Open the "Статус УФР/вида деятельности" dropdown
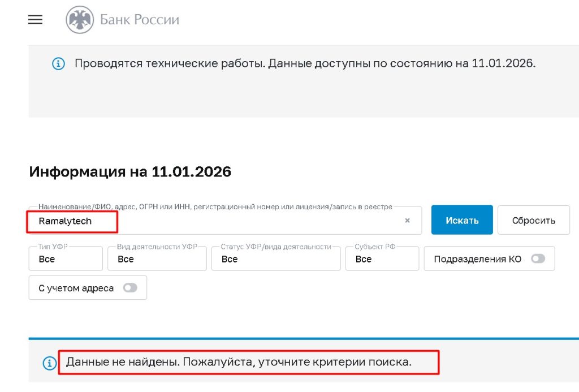579x392 pixels. click(275, 259)
